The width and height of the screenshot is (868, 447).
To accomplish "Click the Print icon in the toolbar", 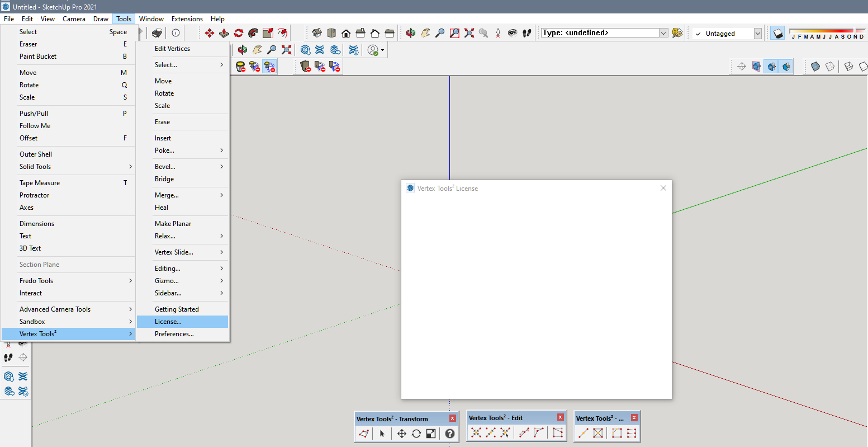I will 158,33.
